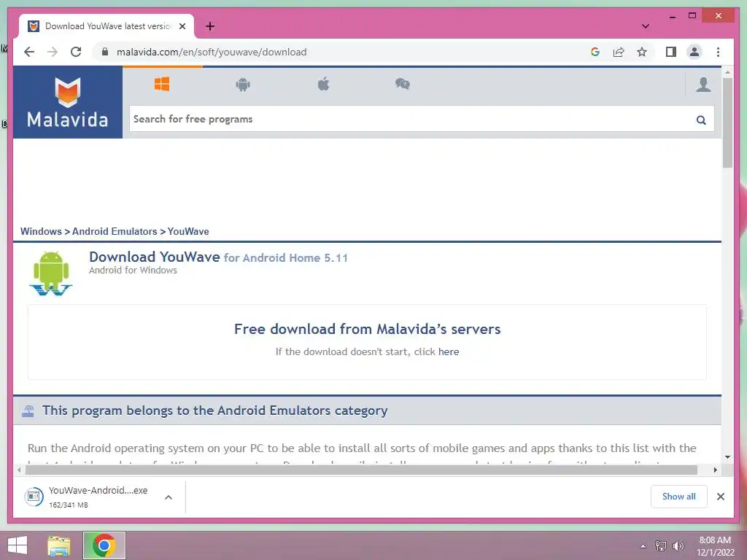This screenshot has height=560, width=747.
Task: Open Chrome three-dot menu
Action: click(x=718, y=52)
